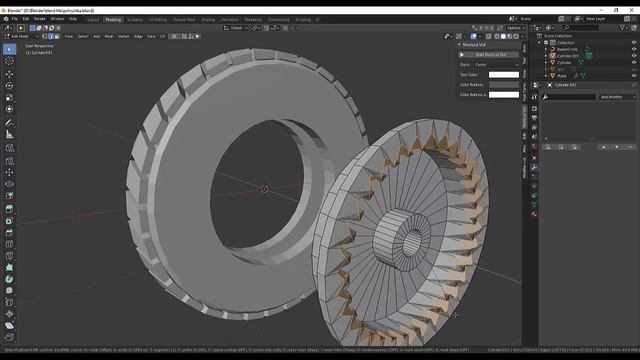Open the Window menu
Image resolution: width=640 pixels, height=360 pixels.
coord(57,19)
